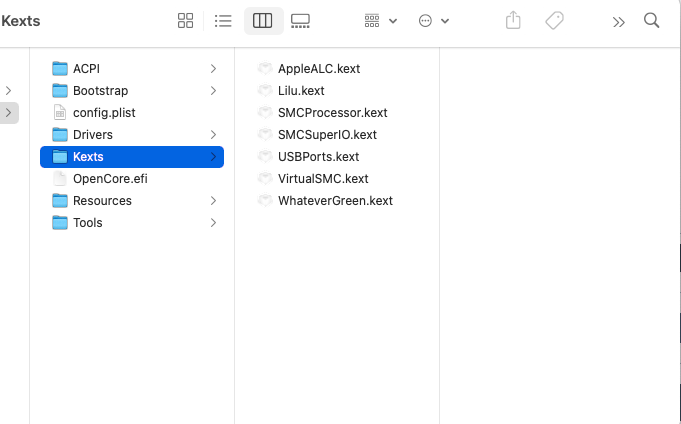The height and width of the screenshot is (424, 681).
Task: Switch to gallery view
Action: (x=300, y=21)
